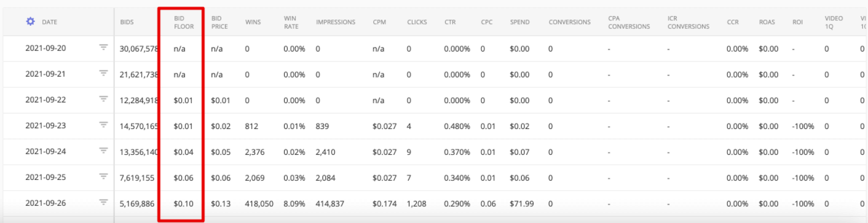Viewport: 868px width, 223px height.
Task: Sort by the CLICKS column header
Action: pos(417,22)
